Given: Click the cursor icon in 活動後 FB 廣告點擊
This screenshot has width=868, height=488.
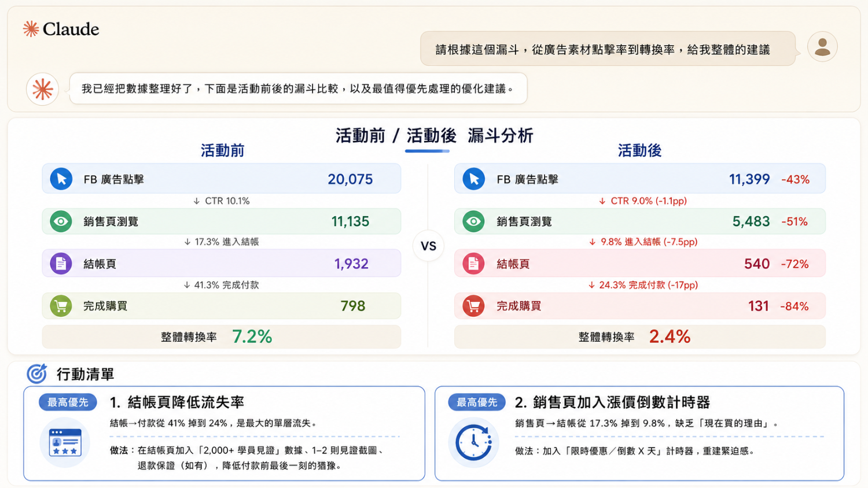Looking at the screenshot, I should coord(474,179).
